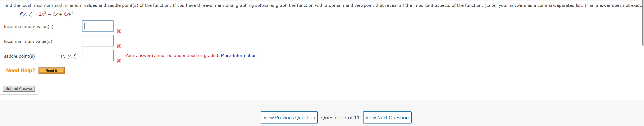Open the More Information link
This screenshot has height=126, width=644.
point(238,56)
